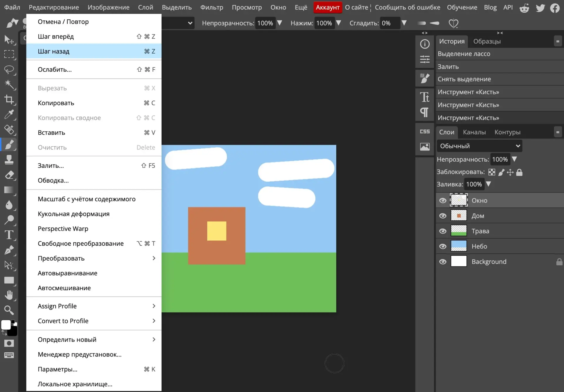
Task: Expand the Преобразовать submenu
Action: (94, 258)
